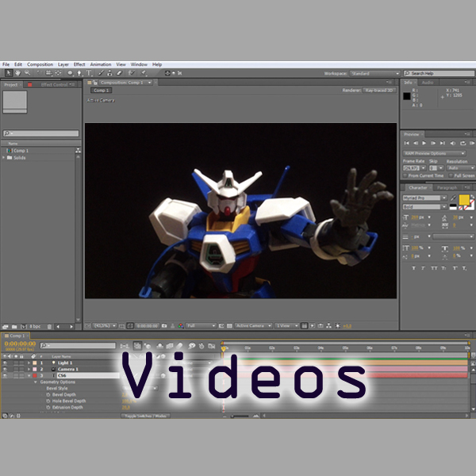Toggle transparency grid button in viewer
The width and height of the screenshot is (476, 476).
(229, 326)
